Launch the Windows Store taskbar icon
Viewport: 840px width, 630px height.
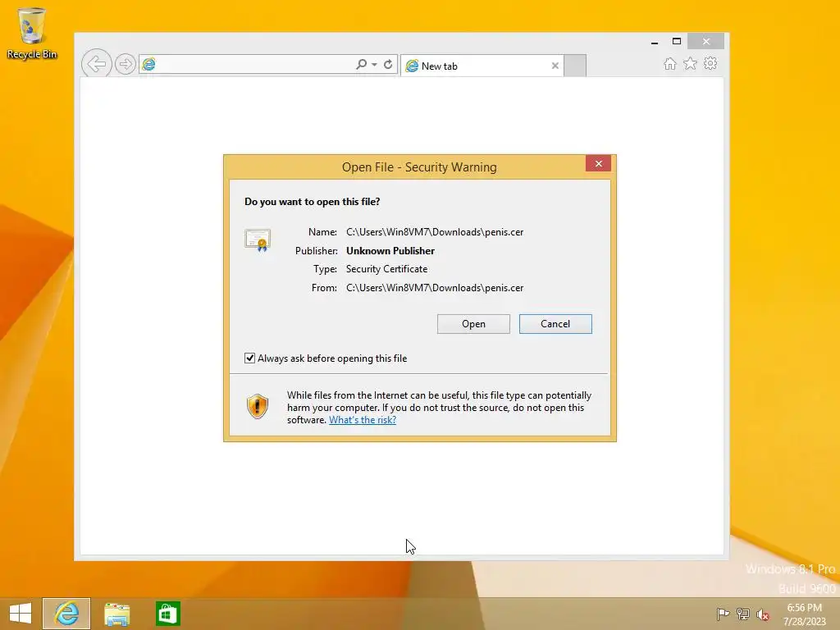pyautogui.click(x=167, y=614)
